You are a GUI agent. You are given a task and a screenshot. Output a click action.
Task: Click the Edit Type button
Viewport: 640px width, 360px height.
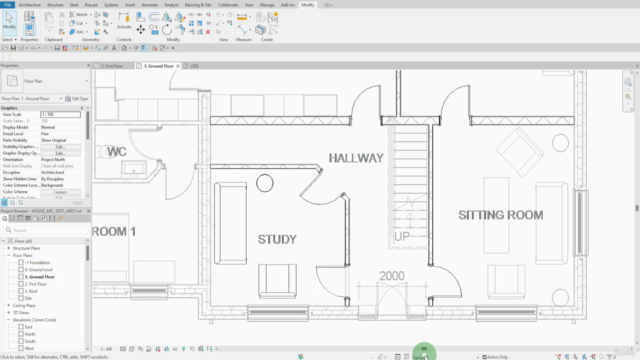pos(77,99)
